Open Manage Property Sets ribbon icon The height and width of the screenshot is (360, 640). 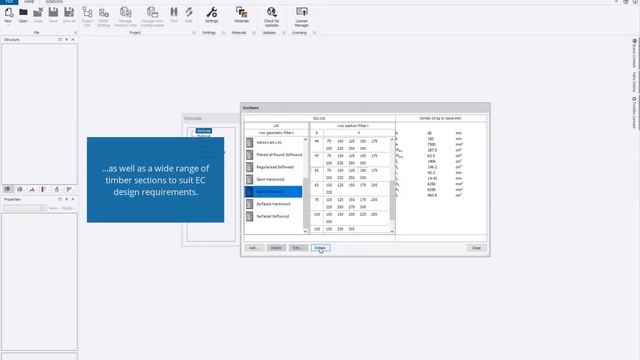coord(126,13)
